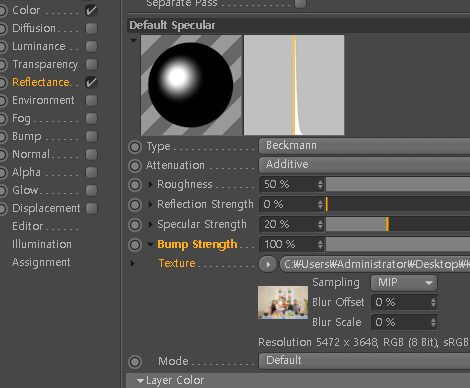This screenshot has width=470, height=388.
Task: Open the Assignment page
Action: coord(41,262)
